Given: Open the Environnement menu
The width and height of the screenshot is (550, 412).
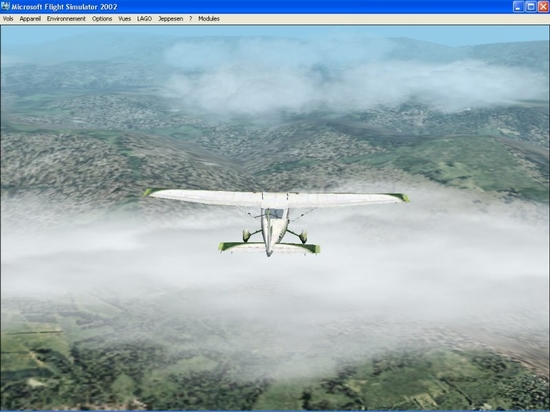Looking at the screenshot, I should [x=66, y=19].
